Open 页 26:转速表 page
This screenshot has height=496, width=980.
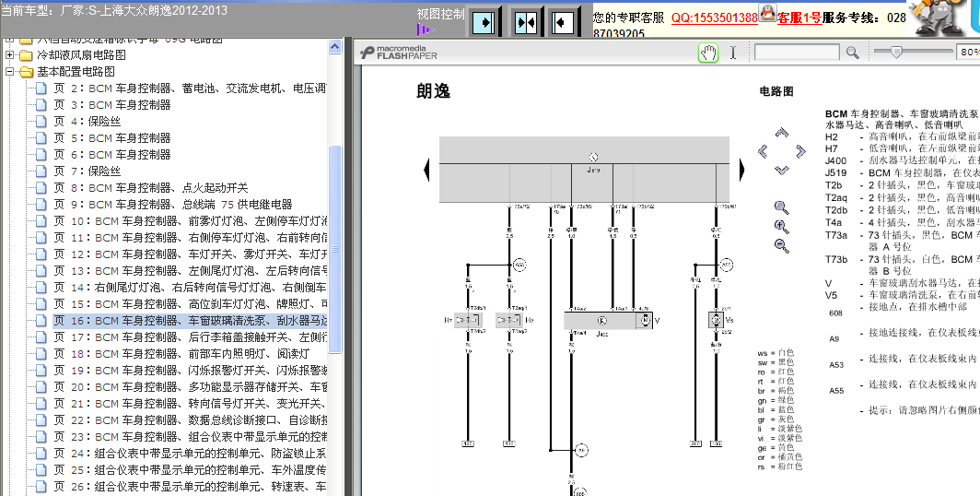[190, 487]
